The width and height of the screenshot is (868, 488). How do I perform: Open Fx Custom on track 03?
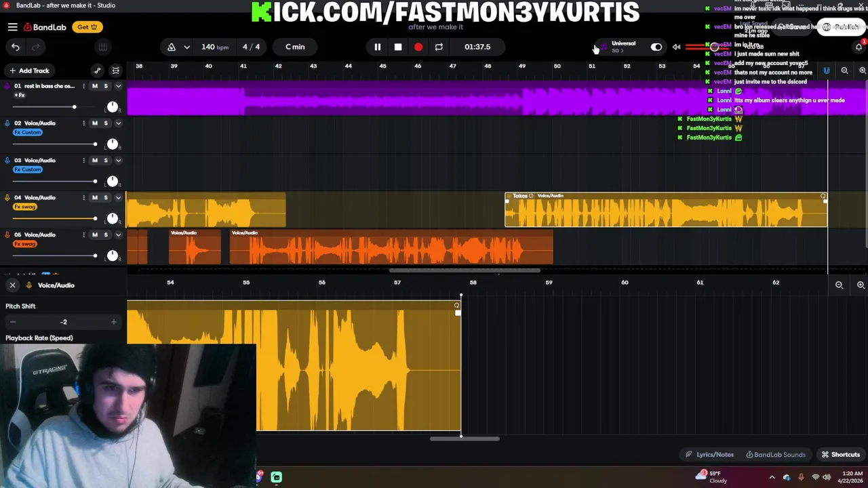click(x=28, y=169)
